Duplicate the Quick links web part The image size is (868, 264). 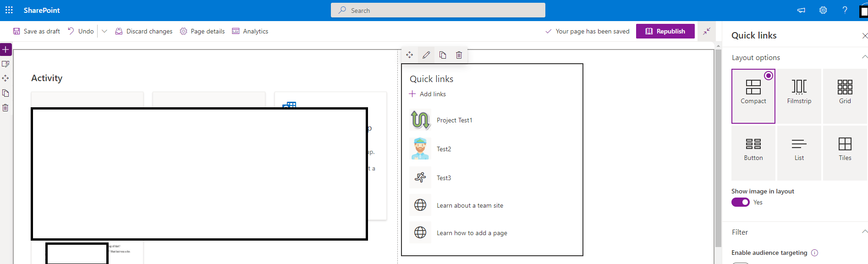tap(443, 55)
